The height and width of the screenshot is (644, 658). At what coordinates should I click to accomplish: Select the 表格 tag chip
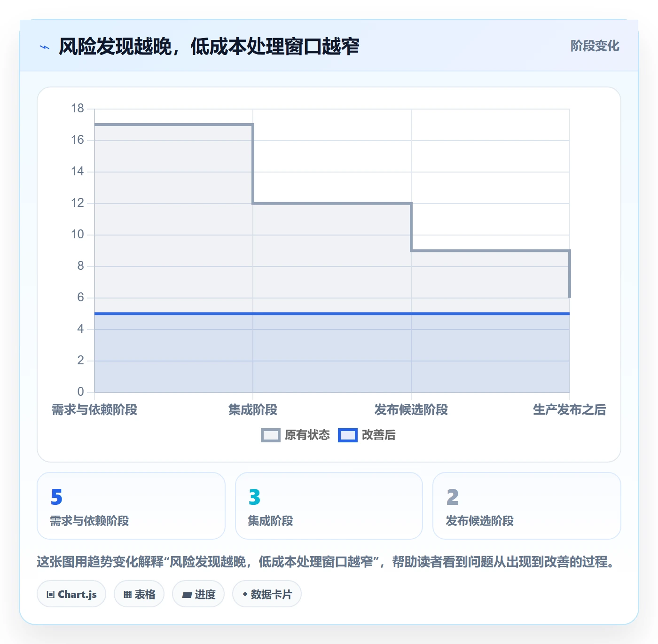pos(139,594)
